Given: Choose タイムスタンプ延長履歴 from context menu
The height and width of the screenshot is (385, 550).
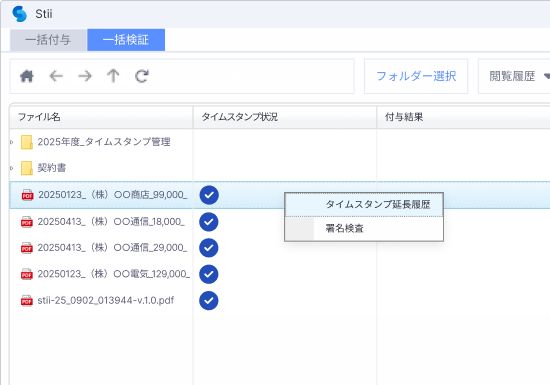Looking at the screenshot, I should (364, 204).
